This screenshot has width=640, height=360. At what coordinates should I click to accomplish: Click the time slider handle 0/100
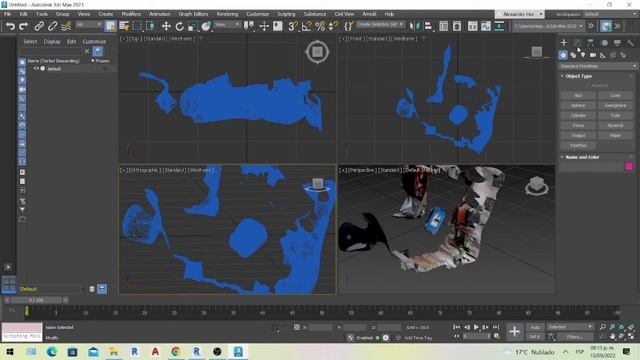coord(36,300)
